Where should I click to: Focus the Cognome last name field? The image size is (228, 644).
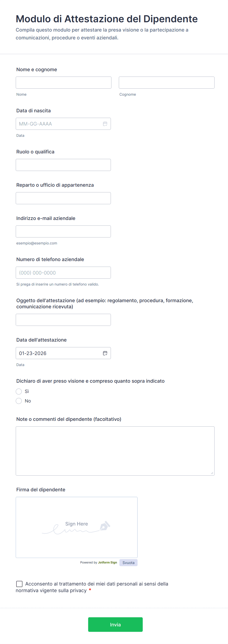(x=167, y=82)
